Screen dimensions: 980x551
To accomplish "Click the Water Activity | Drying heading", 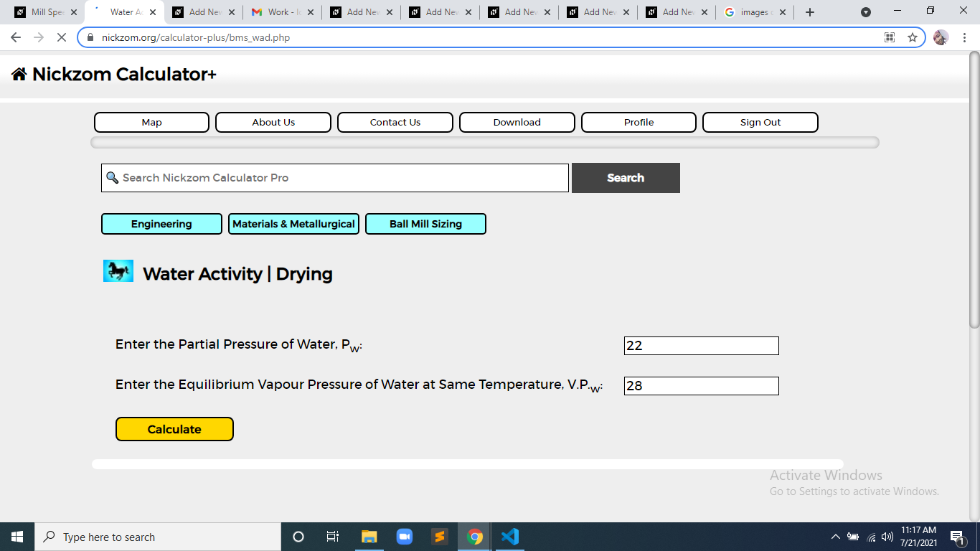I will click(x=237, y=274).
